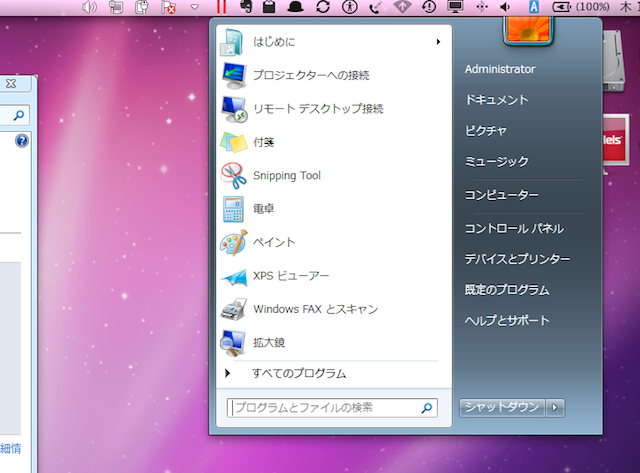The image size is (640, 473).
Task: Open ペイント (Paint)
Action: coord(333,242)
